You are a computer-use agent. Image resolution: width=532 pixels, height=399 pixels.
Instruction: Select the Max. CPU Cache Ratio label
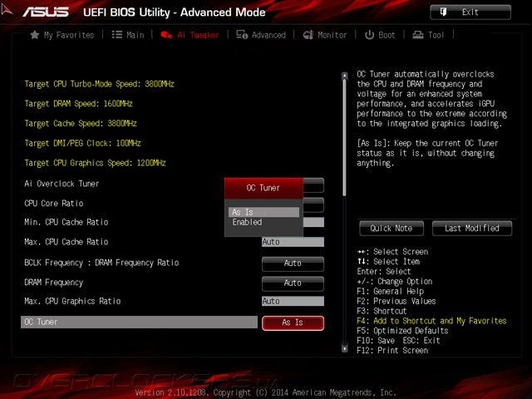tap(66, 242)
